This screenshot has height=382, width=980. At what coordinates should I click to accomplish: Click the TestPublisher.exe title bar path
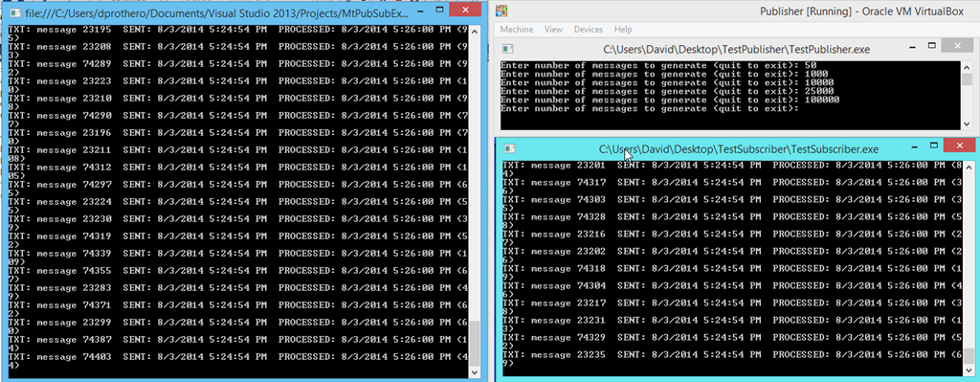click(x=736, y=49)
